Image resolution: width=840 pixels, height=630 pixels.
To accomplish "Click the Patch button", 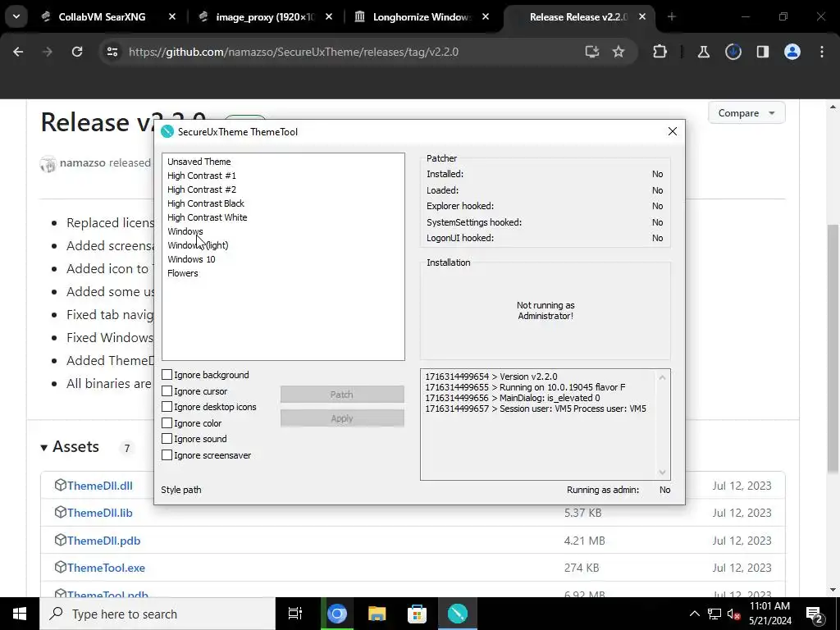I will pyautogui.click(x=342, y=395).
